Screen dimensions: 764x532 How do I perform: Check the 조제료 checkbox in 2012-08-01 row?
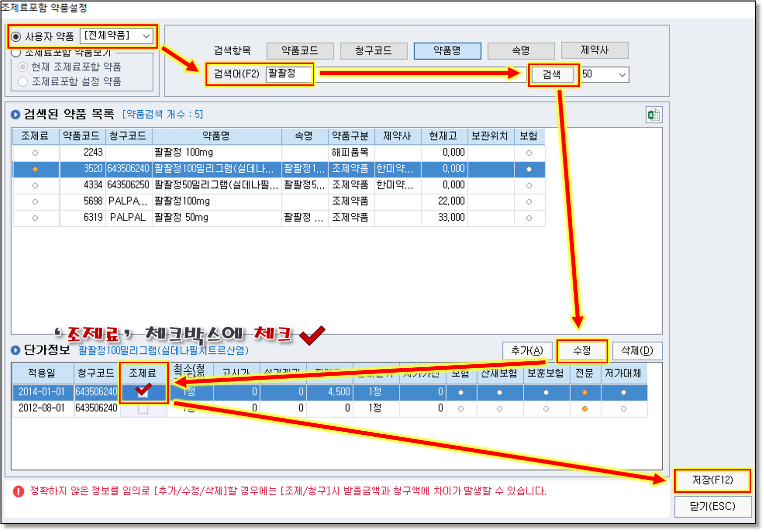coord(143,408)
